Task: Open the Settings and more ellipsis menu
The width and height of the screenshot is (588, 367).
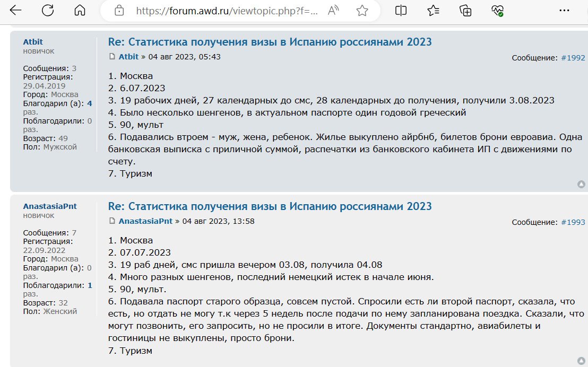Action: pyautogui.click(x=564, y=11)
